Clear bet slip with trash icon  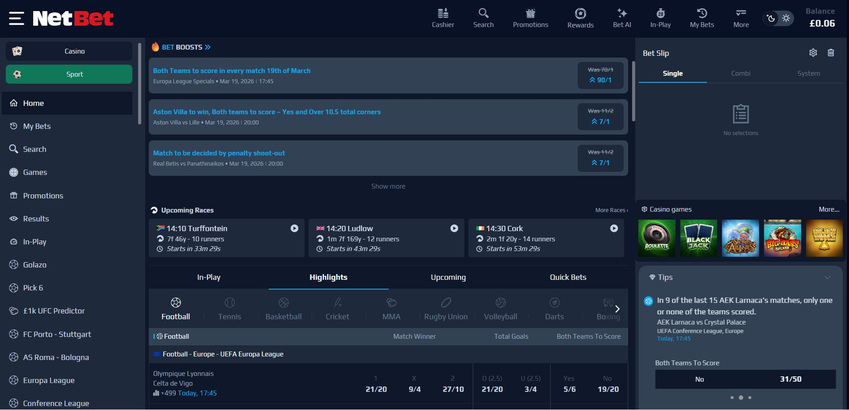point(831,53)
